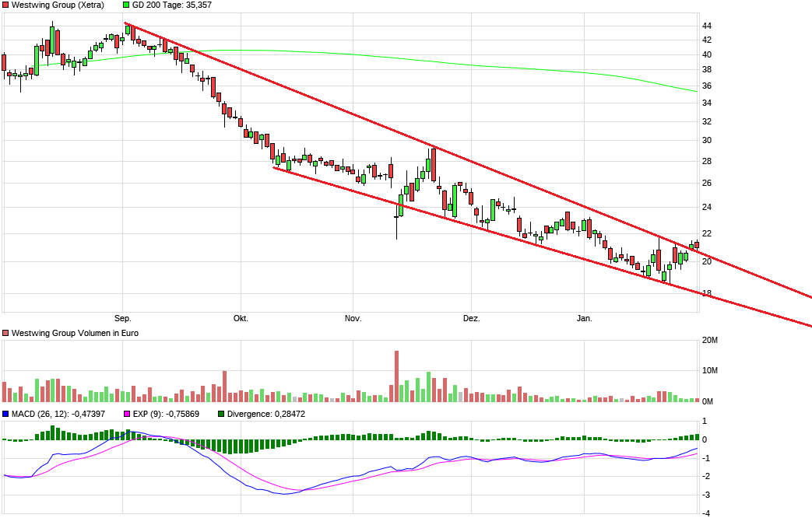Click the Jan. month label on the axis
This screenshot has width=812, height=518.
click(x=584, y=318)
